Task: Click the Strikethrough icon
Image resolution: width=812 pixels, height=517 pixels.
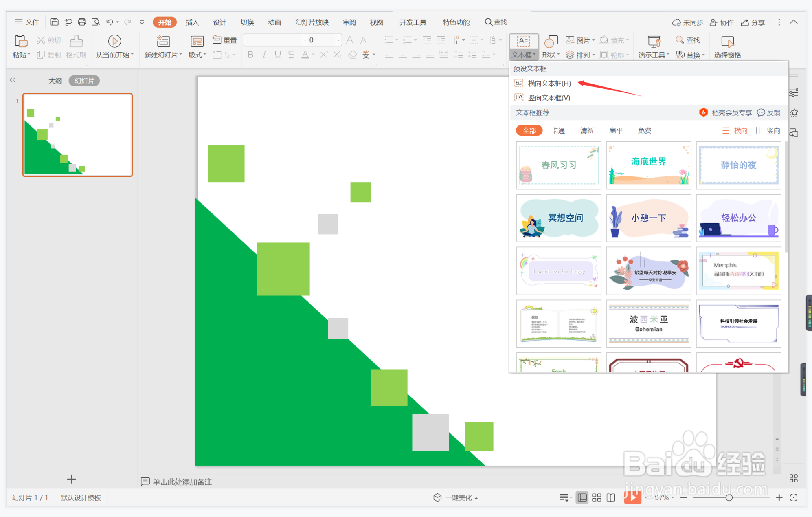Action: [291, 55]
